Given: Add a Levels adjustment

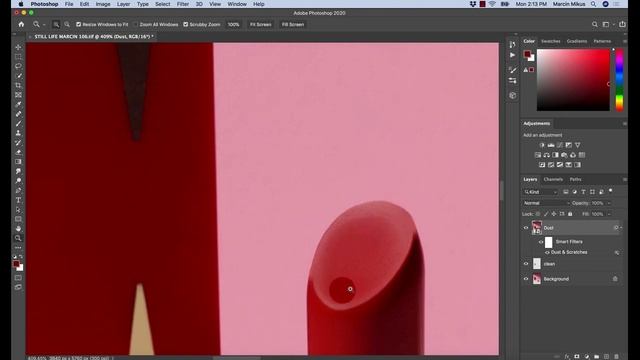Looking at the screenshot, I should (x=551, y=145).
